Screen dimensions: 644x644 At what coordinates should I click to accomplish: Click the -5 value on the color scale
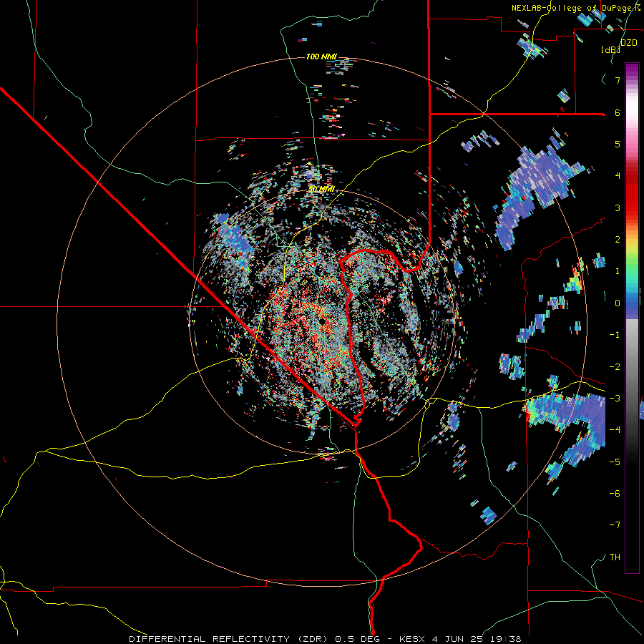coord(615,462)
